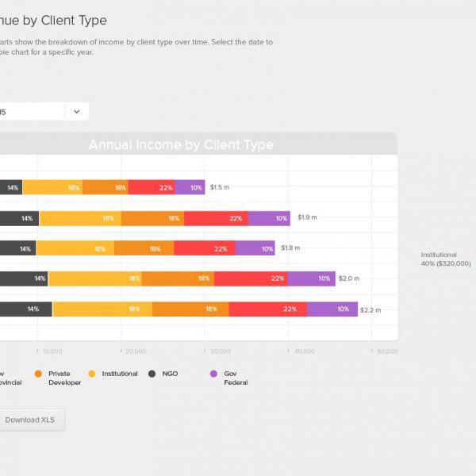
Task: Toggle the Gov Federal legend purple dot
Action: [x=213, y=374]
